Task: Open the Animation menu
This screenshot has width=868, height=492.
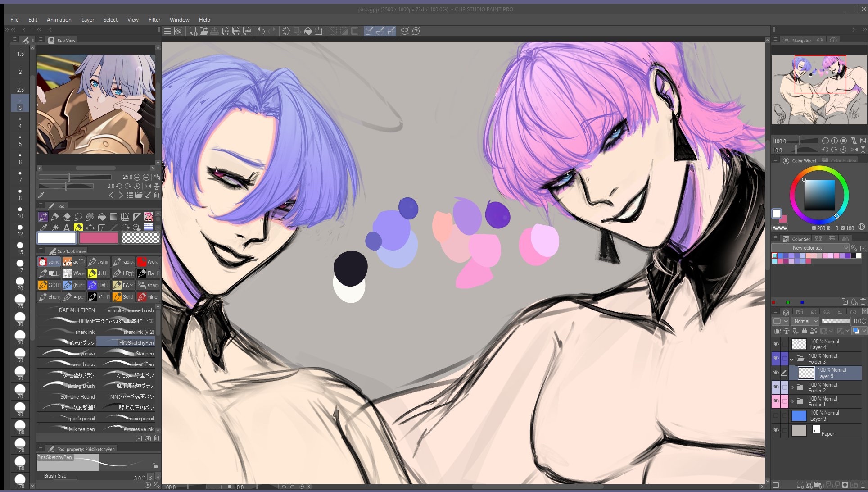Action: coord(59,20)
